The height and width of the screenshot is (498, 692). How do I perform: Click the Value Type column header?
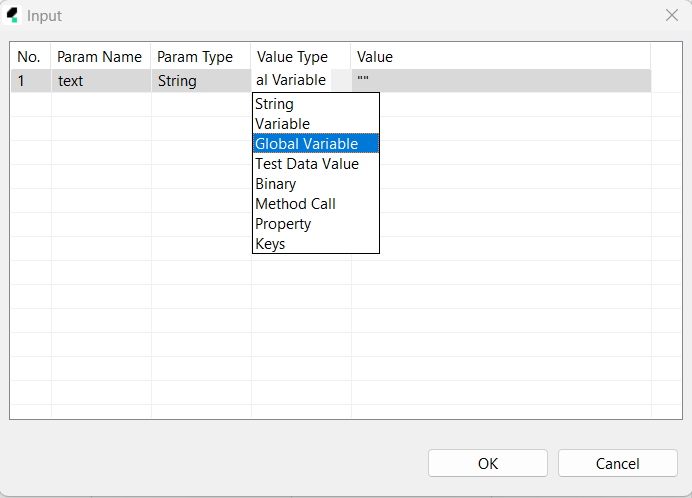[300, 57]
